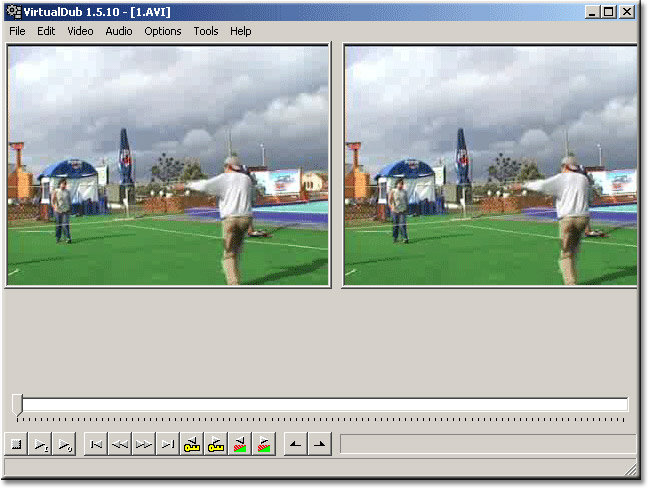Image resolution: width=650 pixels, height=490 pixels.
Task: Step forward one frame
Action: click(144, 444)
